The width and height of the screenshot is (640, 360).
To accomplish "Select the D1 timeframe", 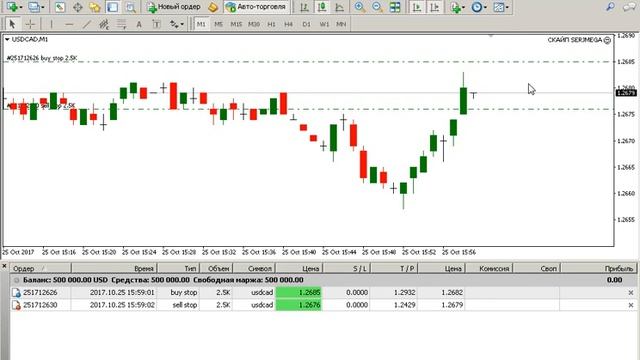I will 306,24.
